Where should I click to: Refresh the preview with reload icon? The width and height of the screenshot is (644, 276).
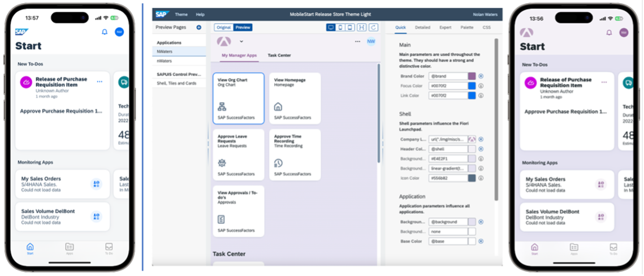tap(373, 28)
